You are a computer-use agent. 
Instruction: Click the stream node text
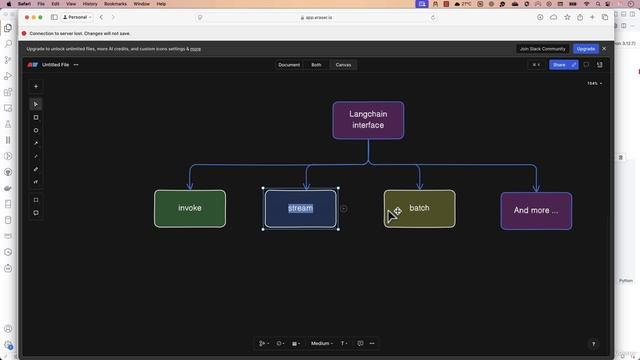click(300, 208)
